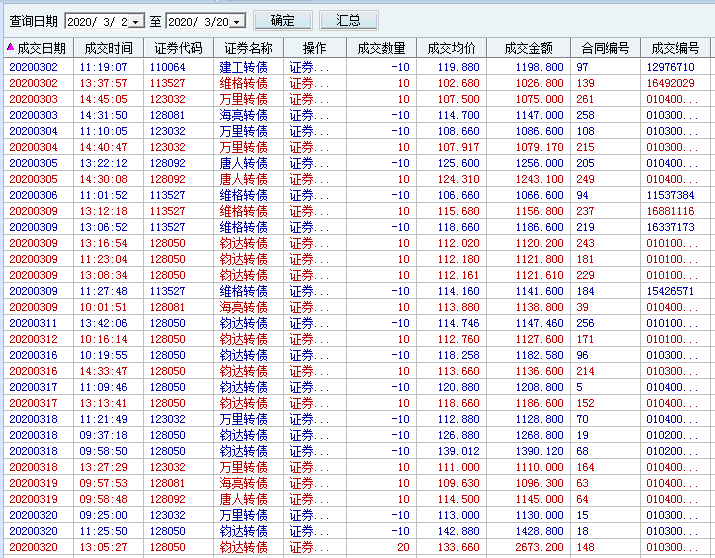715x558 pixels.
Task: Click trade time 11:21:49
Action: tap(103, 419)
